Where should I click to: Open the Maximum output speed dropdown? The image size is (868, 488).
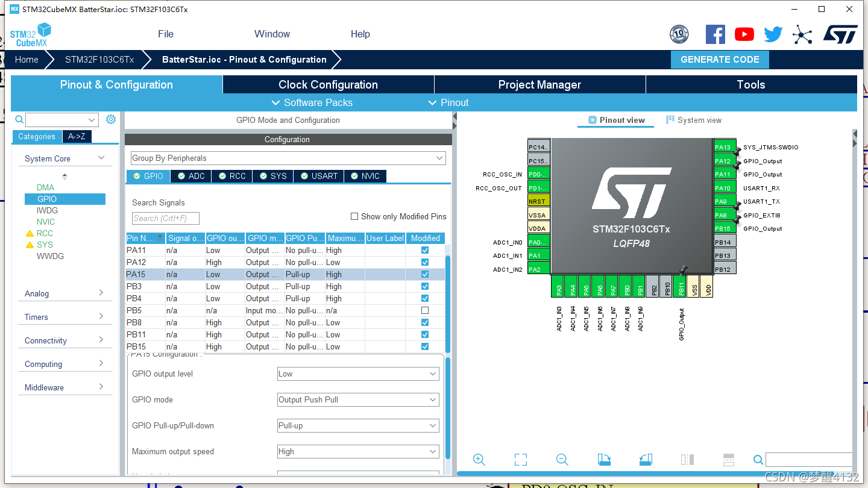pos(358,451)
